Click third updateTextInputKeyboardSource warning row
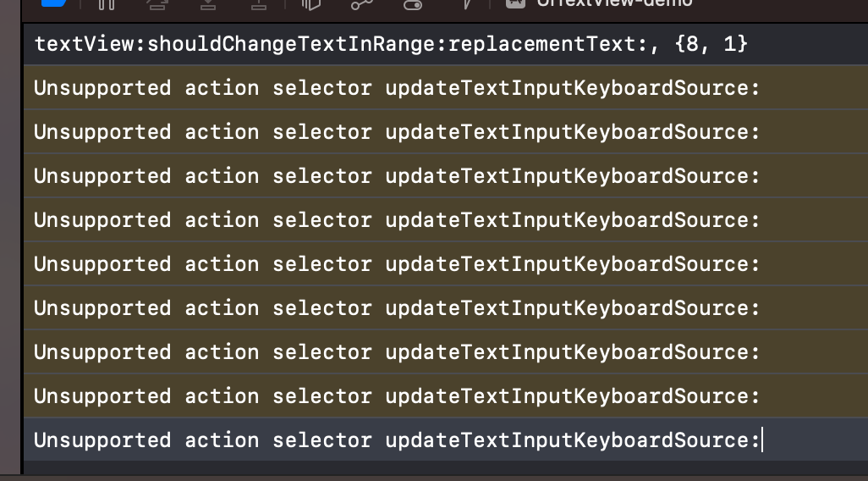 397,175
